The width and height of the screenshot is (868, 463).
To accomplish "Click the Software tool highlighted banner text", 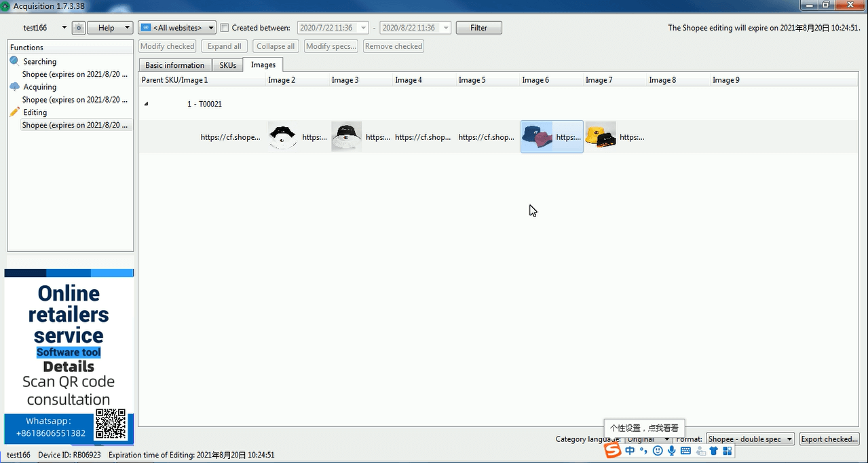I will (x=69, y=352).
